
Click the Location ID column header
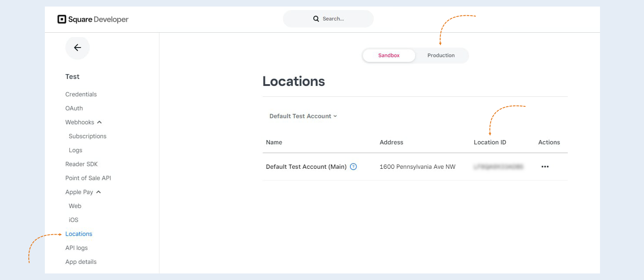490,142
